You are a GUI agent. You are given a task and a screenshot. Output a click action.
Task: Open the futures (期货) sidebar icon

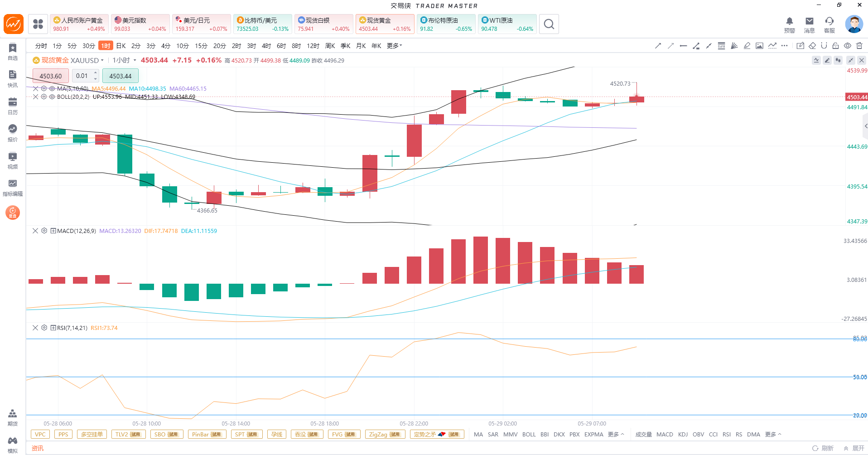coord(13,417)
